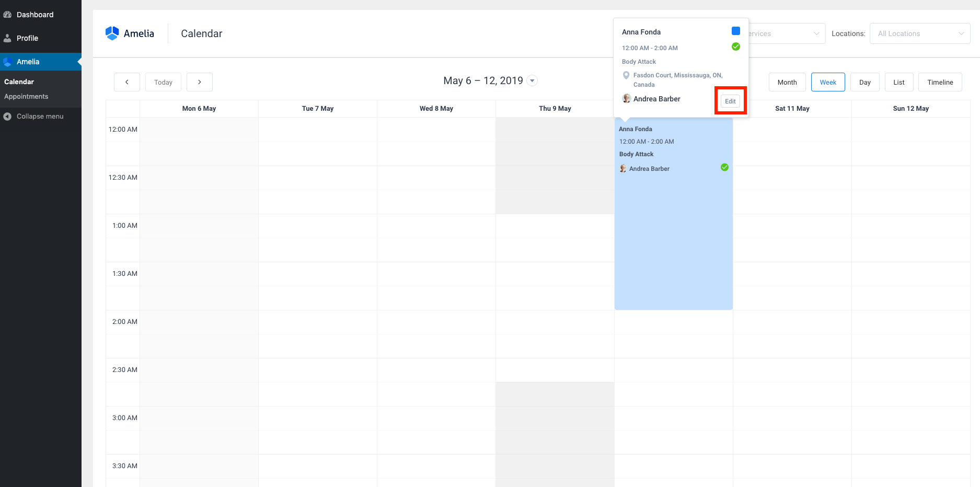Switch to the Month view
This screenshot has width=980, height=487.
point(787,82)
